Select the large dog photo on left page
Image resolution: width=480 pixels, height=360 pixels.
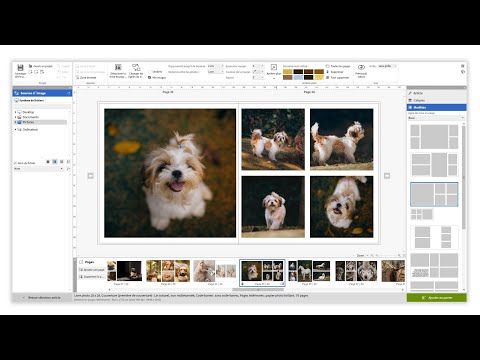click(170, 173)
